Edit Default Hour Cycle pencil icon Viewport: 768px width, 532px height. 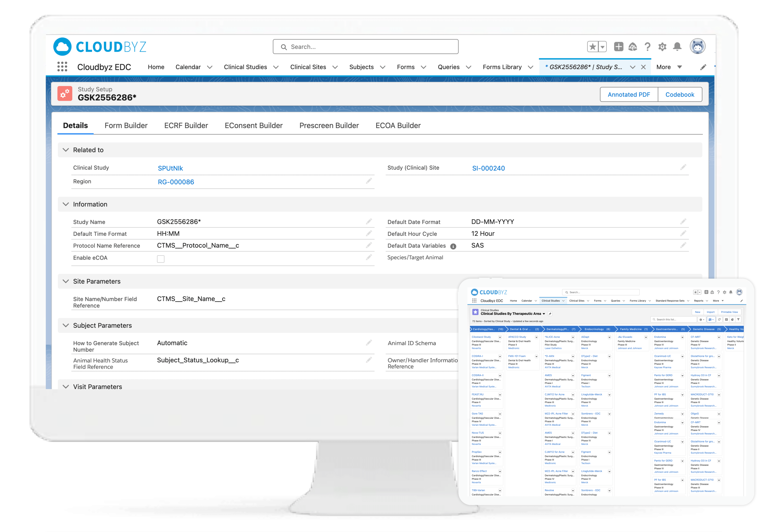pos(683,233)
